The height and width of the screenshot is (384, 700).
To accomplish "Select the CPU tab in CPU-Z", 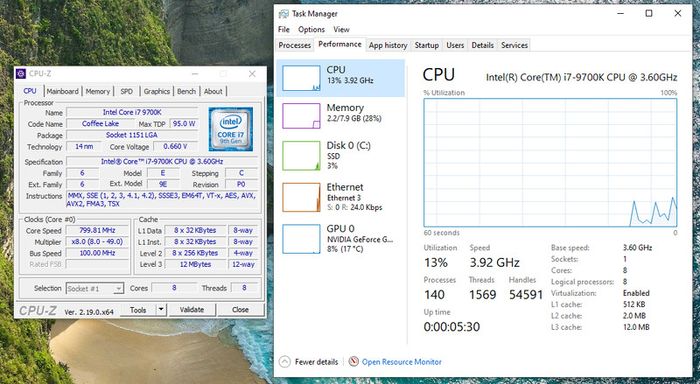I will tap(30, 91).
